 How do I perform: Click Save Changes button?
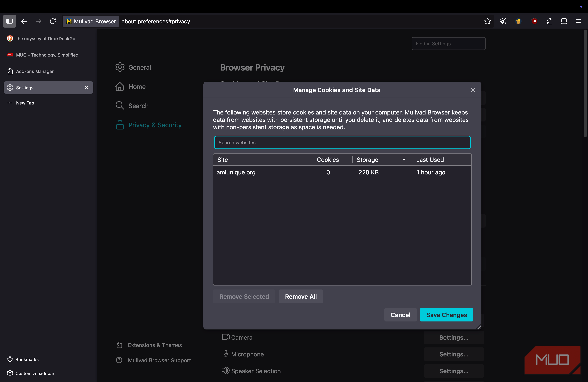pos(446,315)
